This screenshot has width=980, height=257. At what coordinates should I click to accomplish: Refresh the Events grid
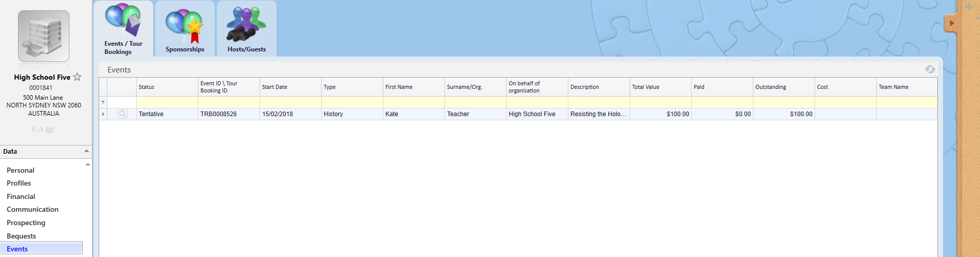[x=930, y=69]
